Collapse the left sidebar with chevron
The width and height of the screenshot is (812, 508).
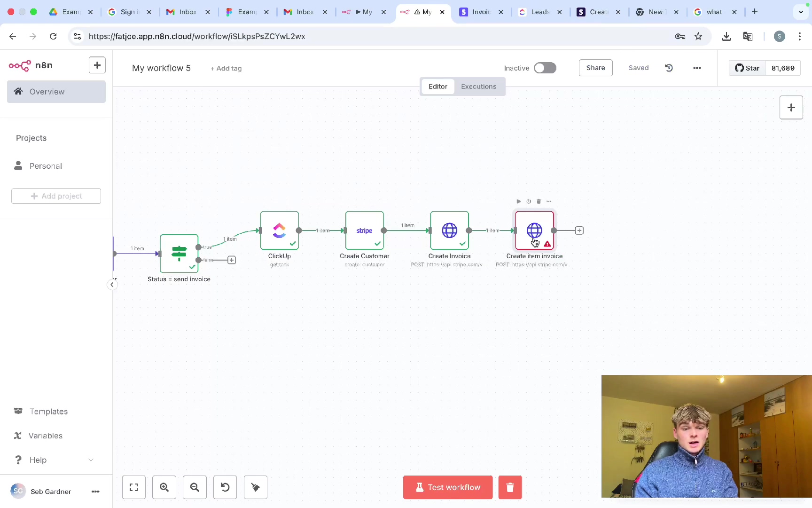pyautogui.click(x=112, y=285)
